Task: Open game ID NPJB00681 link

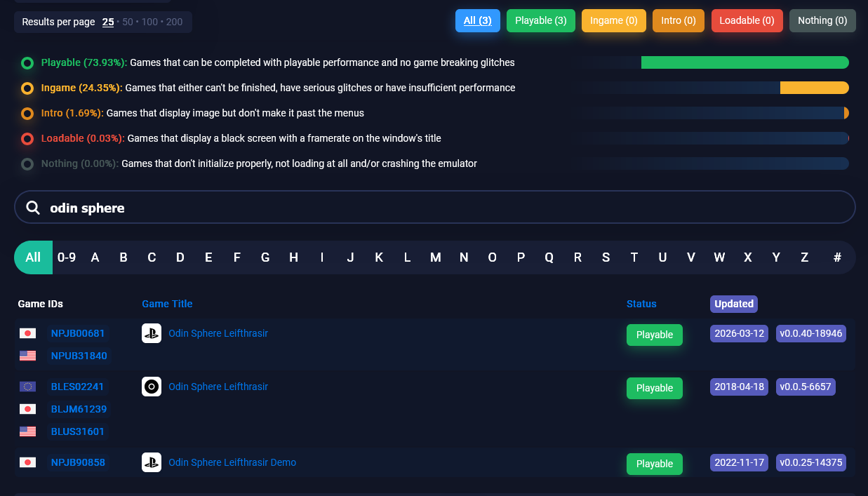Action: (78, 333)
